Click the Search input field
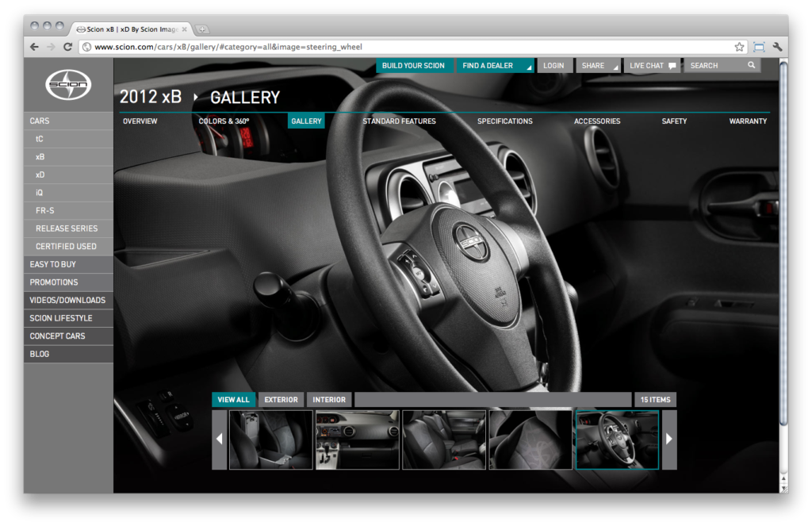Viewport: 812px width, 526px height. tap(722, 66)
